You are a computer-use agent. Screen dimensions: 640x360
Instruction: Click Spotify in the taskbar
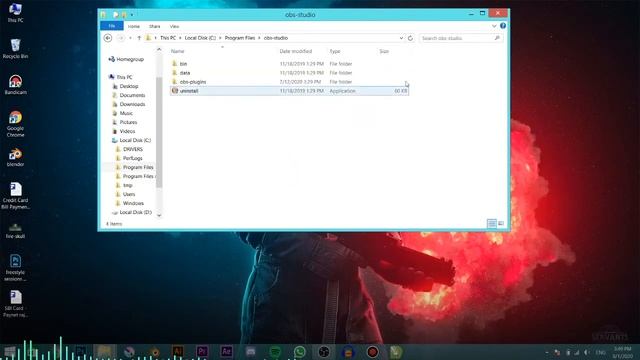pyautogui.click(x=275, y=351)
